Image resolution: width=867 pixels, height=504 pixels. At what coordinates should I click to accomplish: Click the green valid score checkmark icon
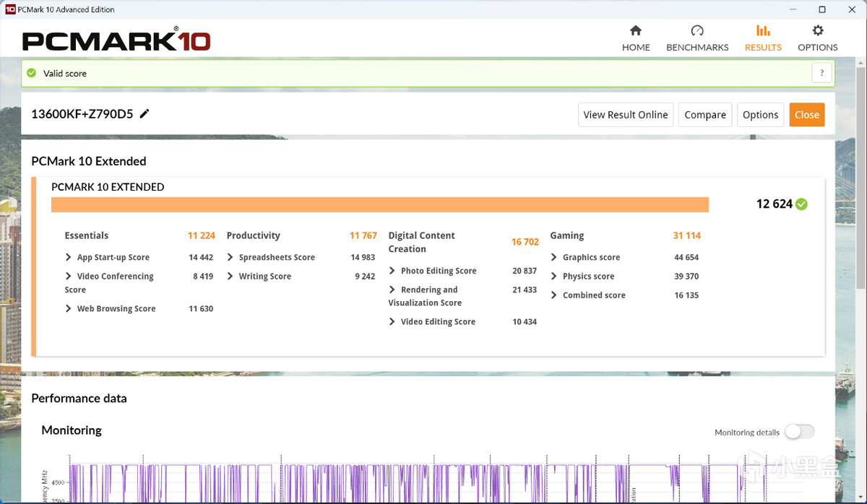point(31,73)
